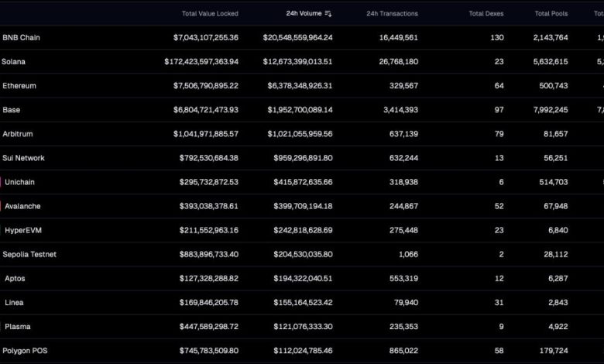View HyperEVM chain details
The width and height of the screenshot is (604, 364).
tap(23, 231)
